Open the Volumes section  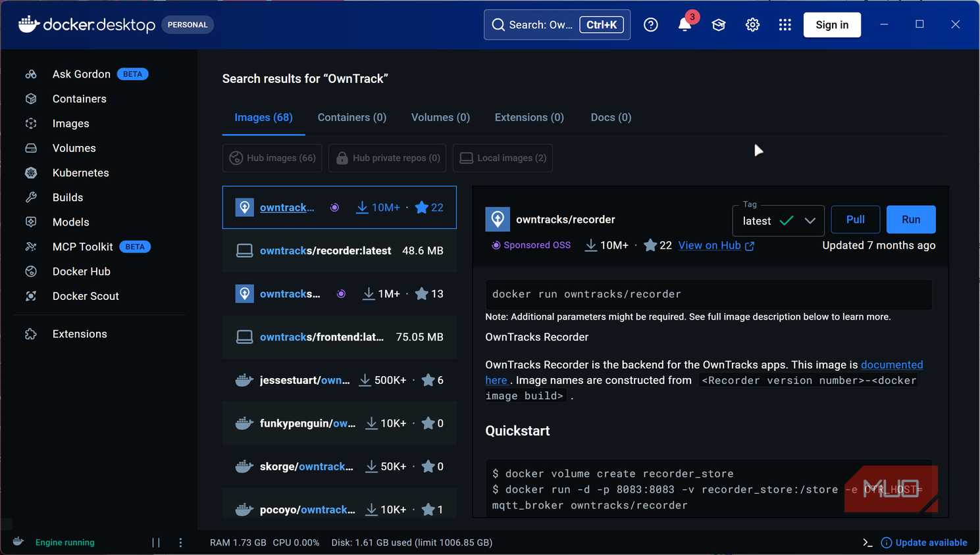(x=74, y=148)
